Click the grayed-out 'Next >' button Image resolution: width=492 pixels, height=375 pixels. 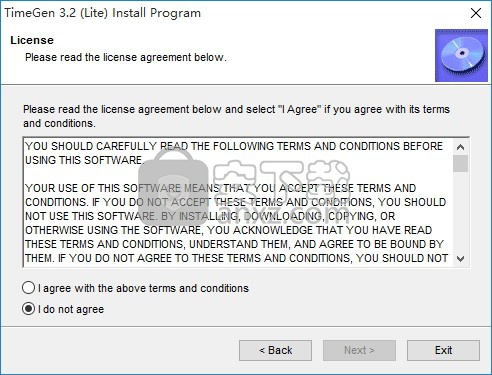[x=359, y=350]
